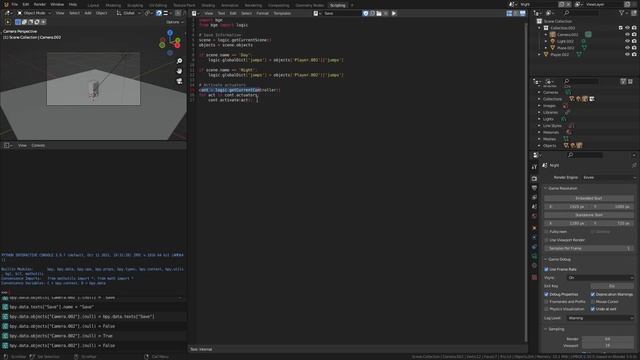Enable the Mouse Cursor checkbox
The height and width of the screenshot is (360, 640).
(593, 302)
